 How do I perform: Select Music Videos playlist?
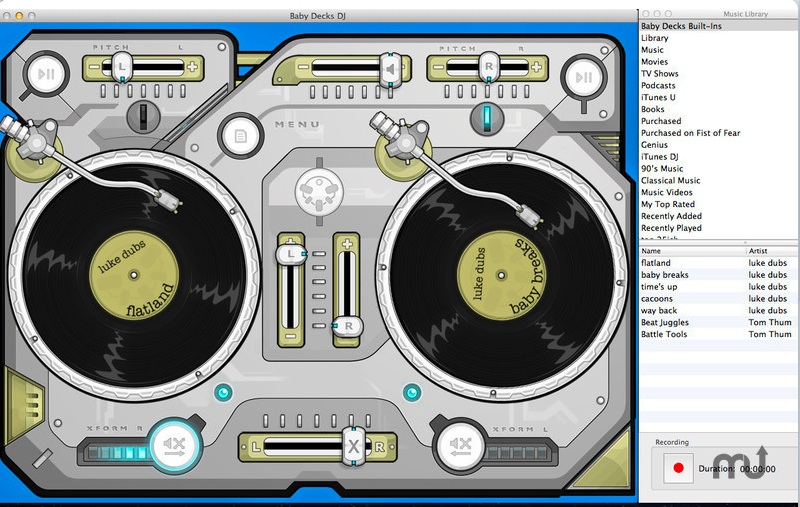718,192
